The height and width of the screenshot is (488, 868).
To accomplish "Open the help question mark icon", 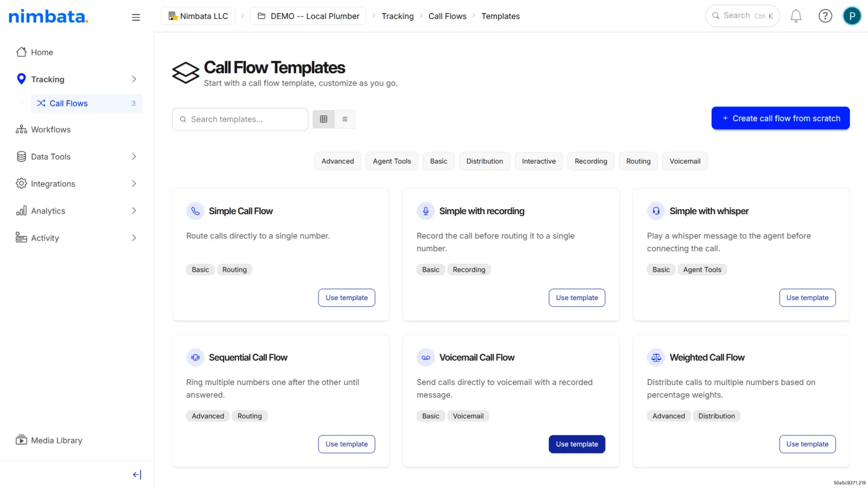I will click(x=825, y=16).
